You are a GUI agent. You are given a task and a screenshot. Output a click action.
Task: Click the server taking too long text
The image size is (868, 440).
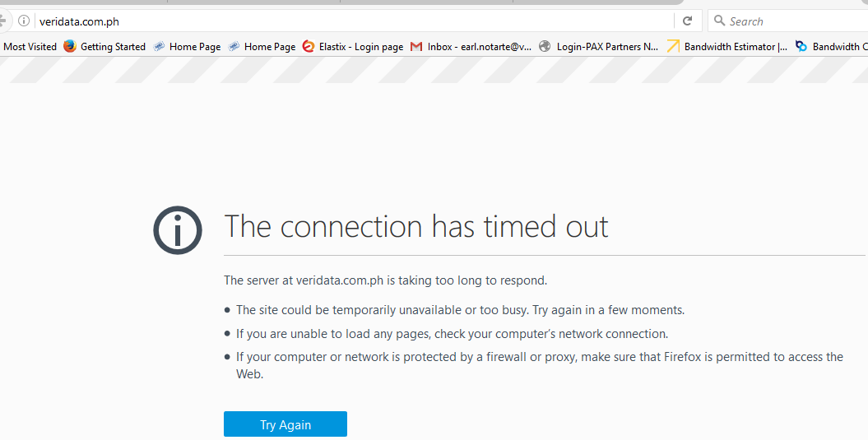(385, 280)
